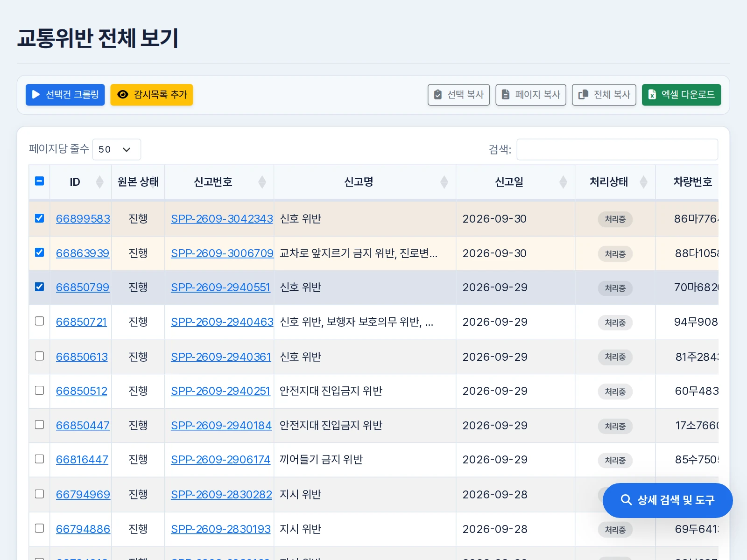
Task: Open ID link 66899583
Action: pyautogui.click(x=83, y=219)
